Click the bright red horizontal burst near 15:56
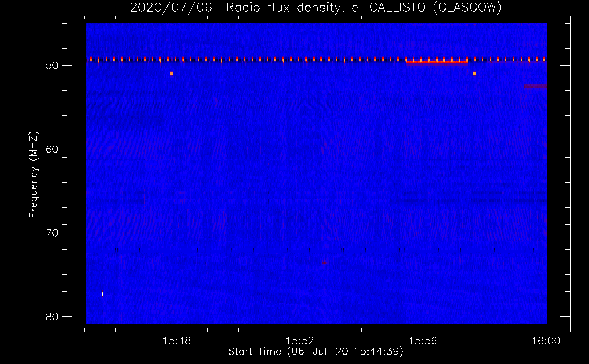Screen dimensions: 589x364 pos(436,62)
